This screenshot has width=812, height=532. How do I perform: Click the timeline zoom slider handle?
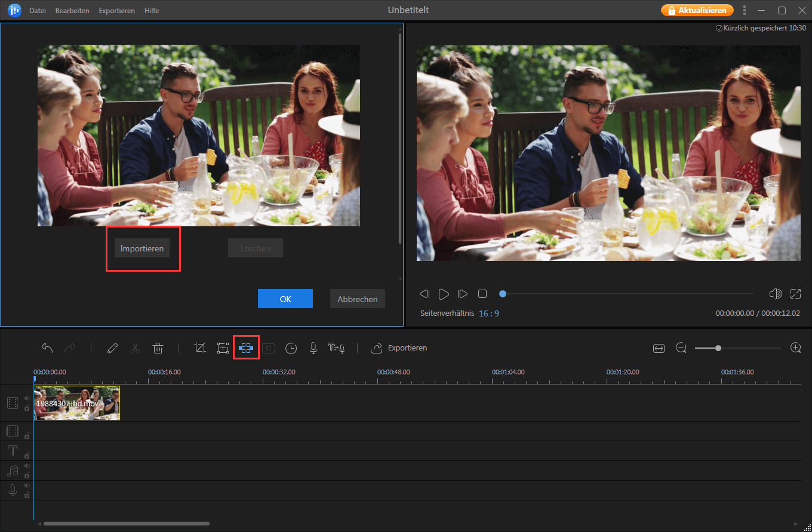[x=718, y=348]
